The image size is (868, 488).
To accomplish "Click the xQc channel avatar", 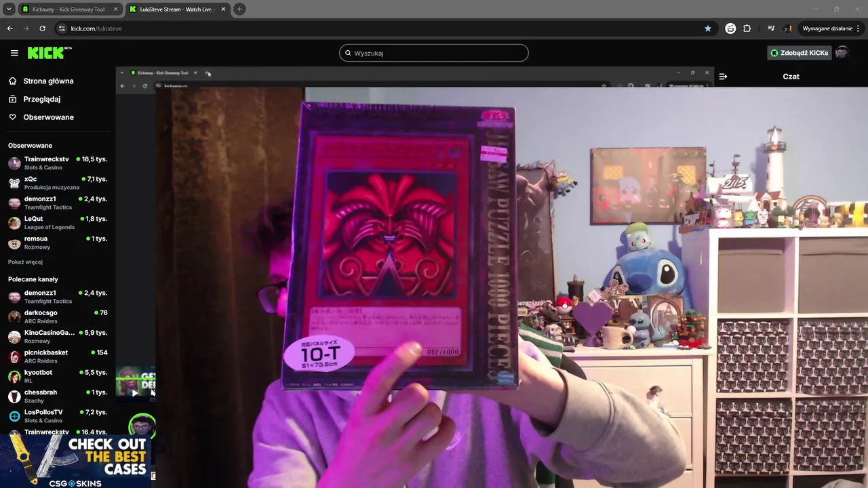I will tap(14, 183).
